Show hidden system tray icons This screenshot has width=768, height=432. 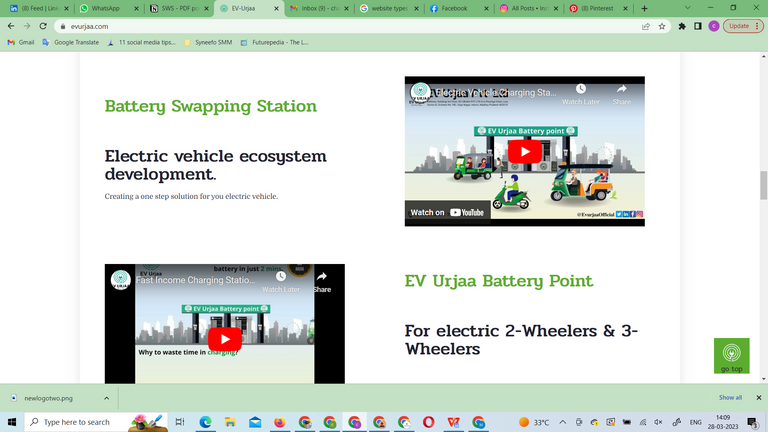click(562, 422)
